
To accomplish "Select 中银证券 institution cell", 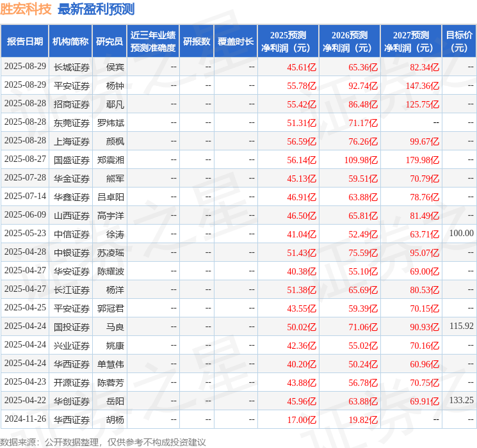I will [72, 253].
